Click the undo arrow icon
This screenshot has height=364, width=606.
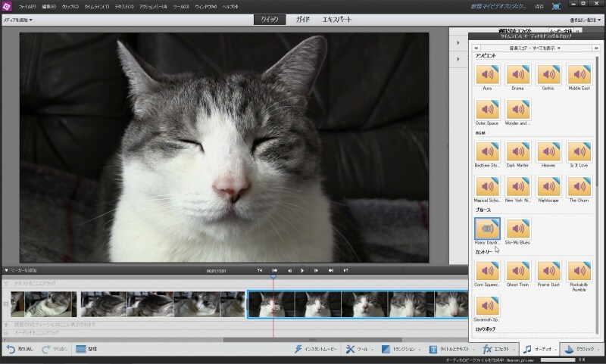pyautogui.click(x=11, y=349)
